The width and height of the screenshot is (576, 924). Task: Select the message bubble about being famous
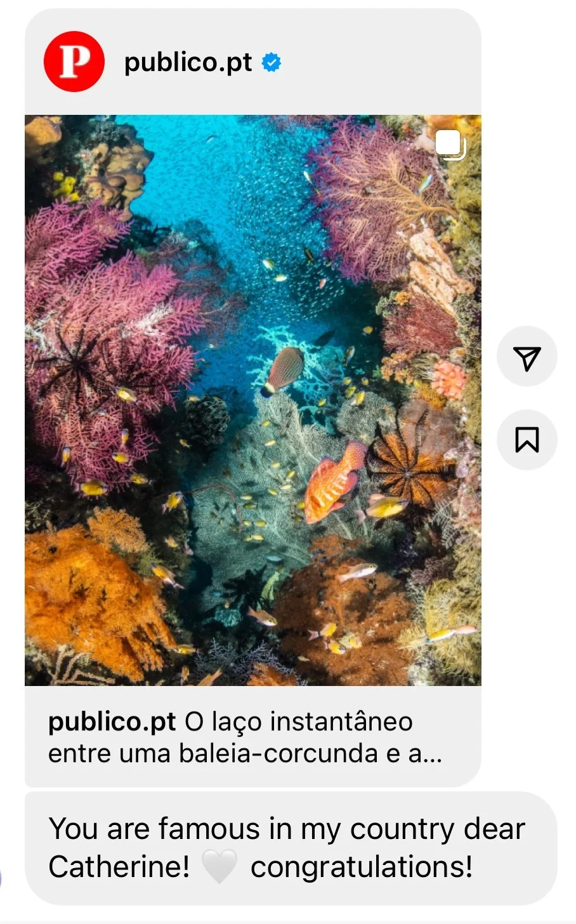[x=291, y=848]
